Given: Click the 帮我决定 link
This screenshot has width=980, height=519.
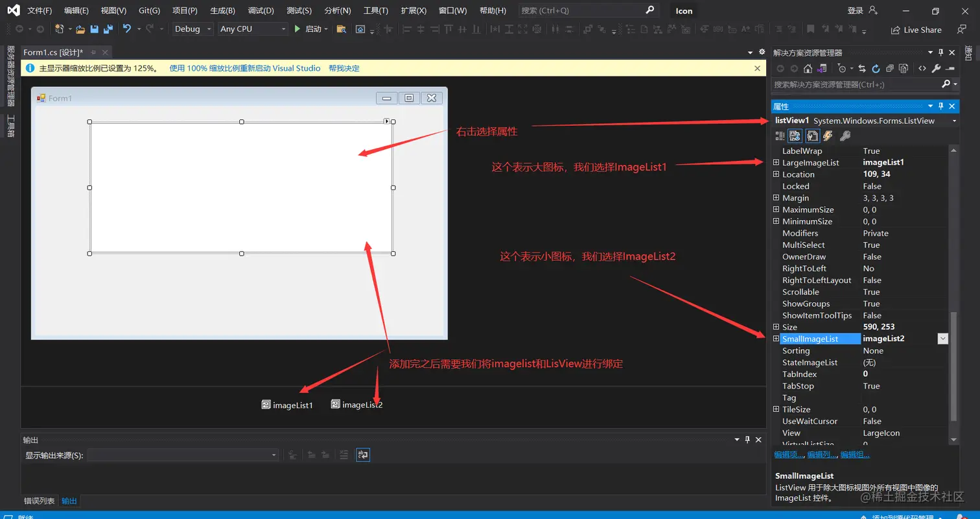Looking at the screenshot, I should (344, 68).
